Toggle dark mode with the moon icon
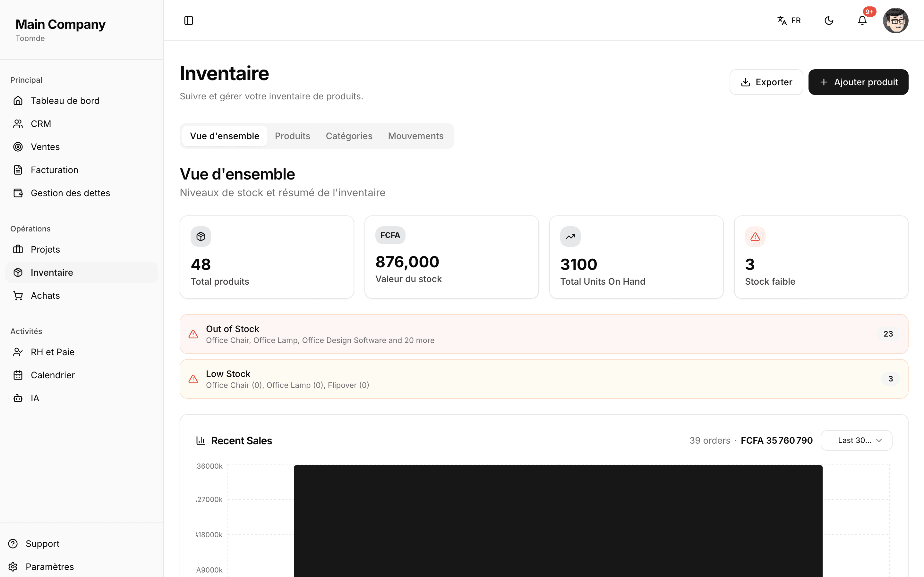Viewport: 924px width, 577px height. (829, 21)
